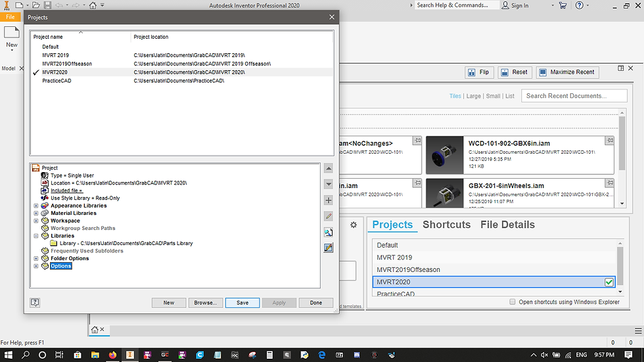644x362 pixels.
Task: Open the customize quick access toolbar dropdown
Action: pyautogui.click(x=103, y=5)
